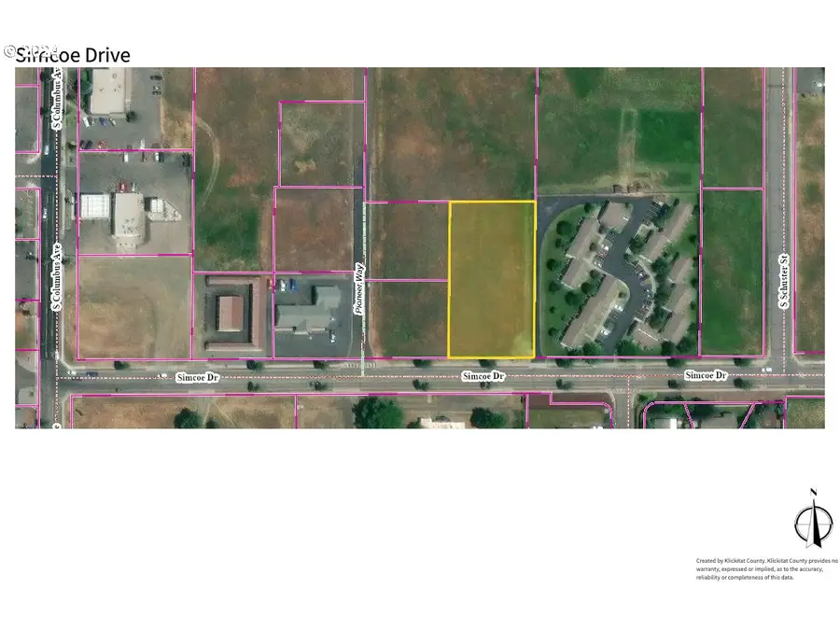Click the leftmost "Simcoe Dr" road label

(x=198, y=377)
